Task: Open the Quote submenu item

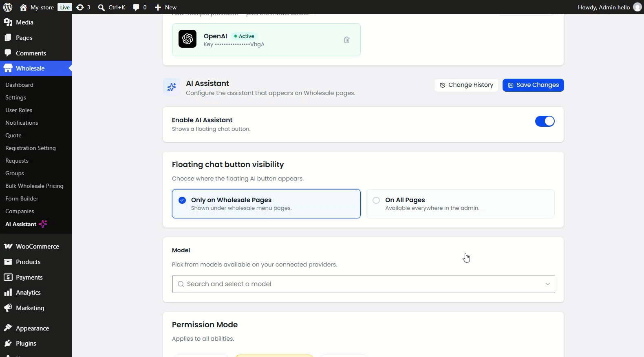Action: click(13, 135)
